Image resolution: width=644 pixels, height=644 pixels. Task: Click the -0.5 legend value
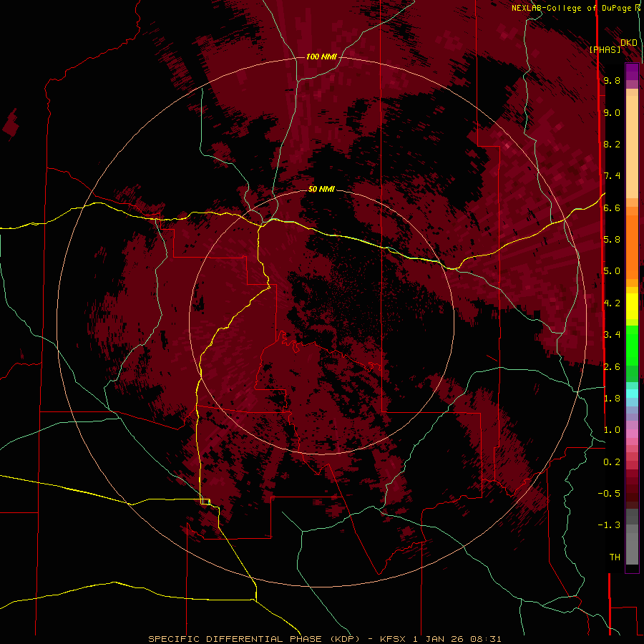tap(609, 493)
